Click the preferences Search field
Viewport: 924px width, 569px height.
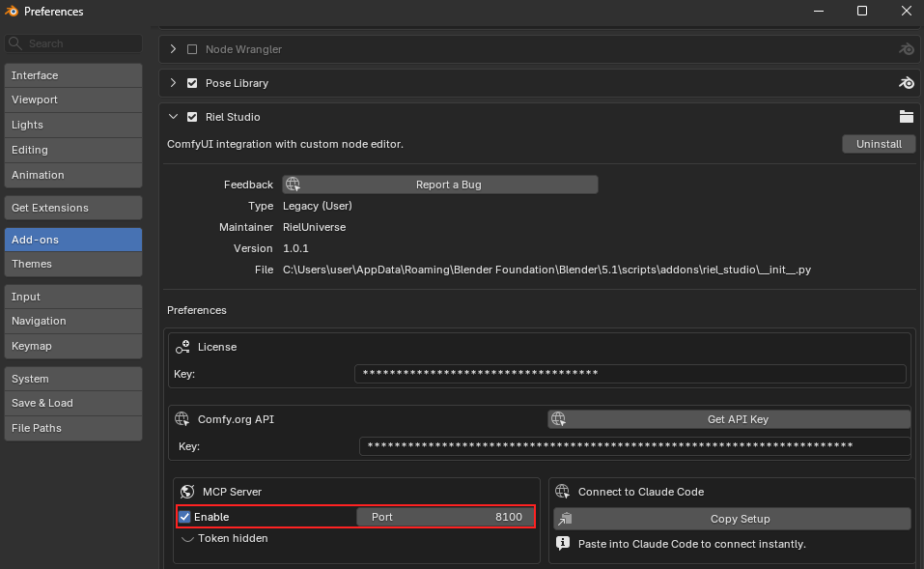[x=73, y=43]
